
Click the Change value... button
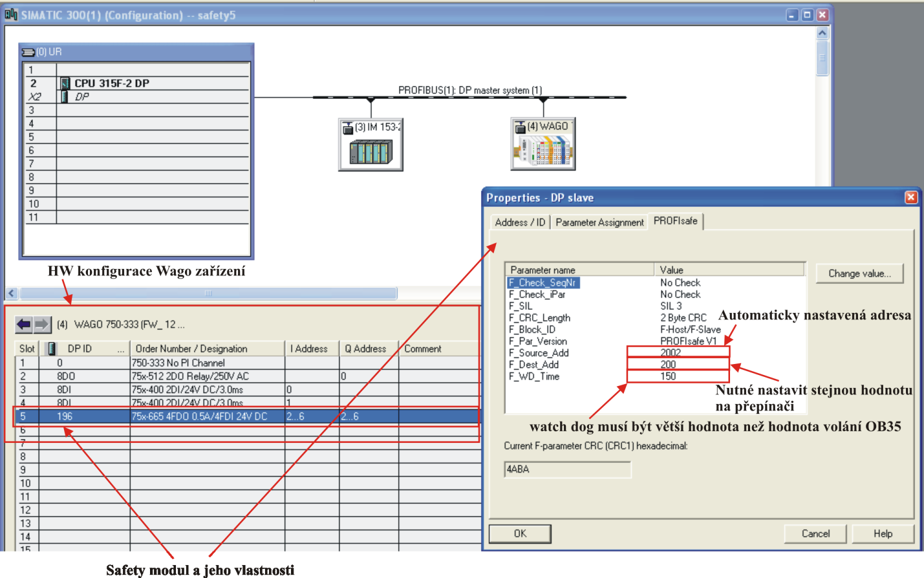pos(859,273)
